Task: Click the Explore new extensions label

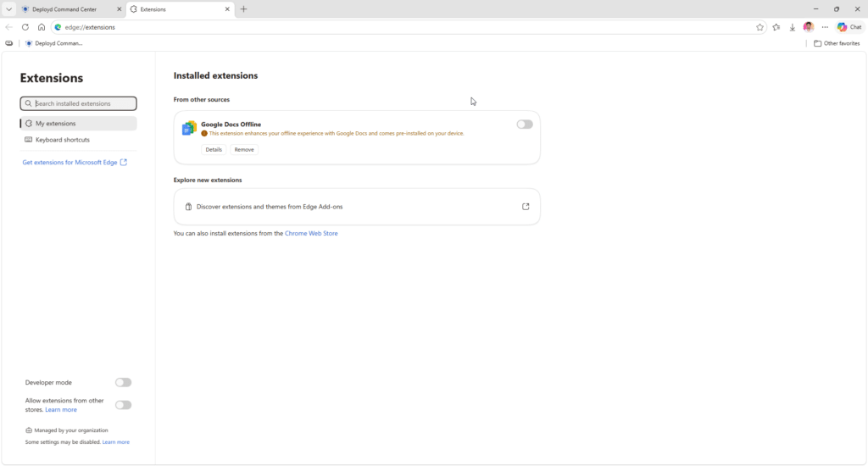Action: click(x=208, y=180)
